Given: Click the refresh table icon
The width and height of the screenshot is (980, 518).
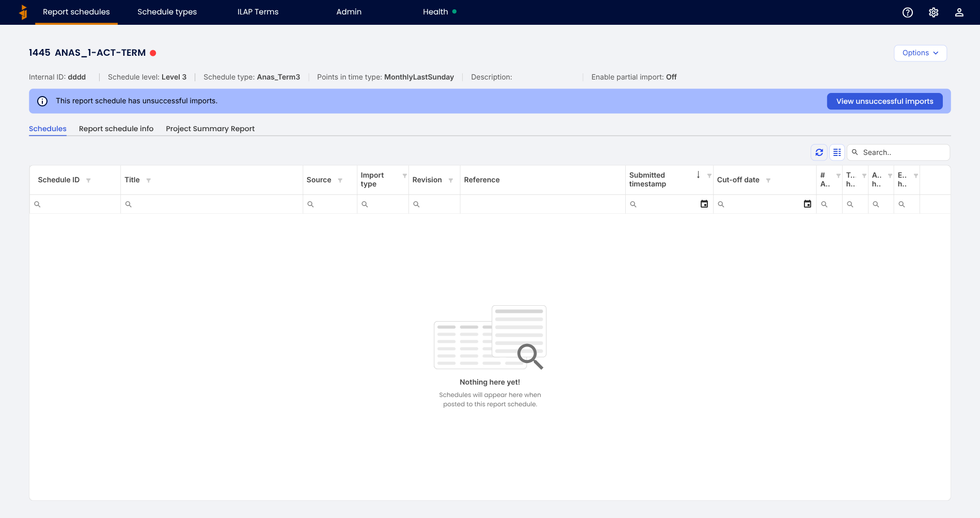Looking at the screenshot, I should 819,152.
